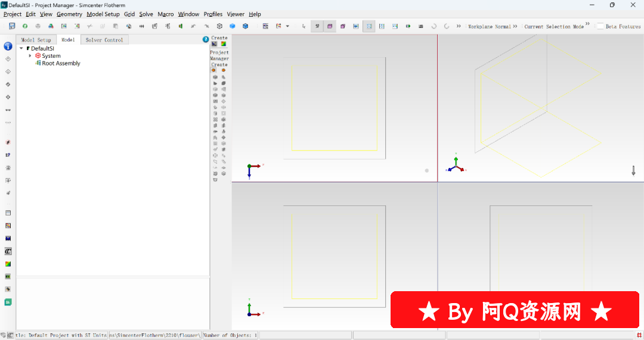Open the Macro menu
This screenshot has width=644, height=340.
166,14
